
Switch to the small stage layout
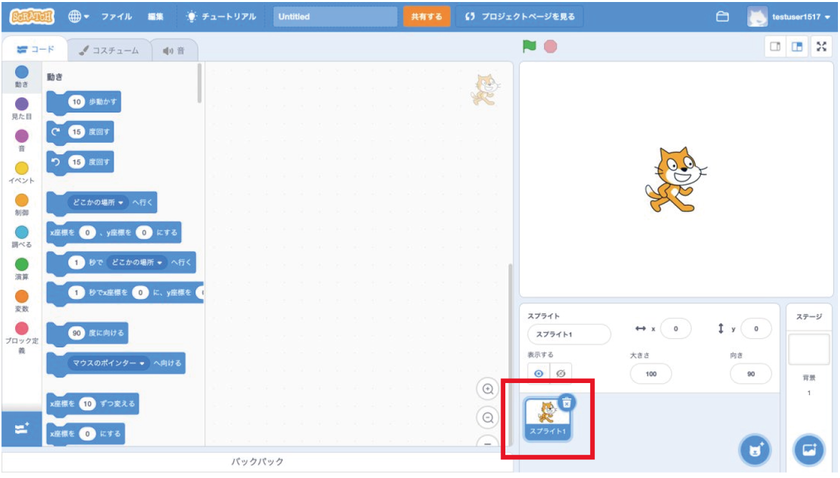click(775, 47)
